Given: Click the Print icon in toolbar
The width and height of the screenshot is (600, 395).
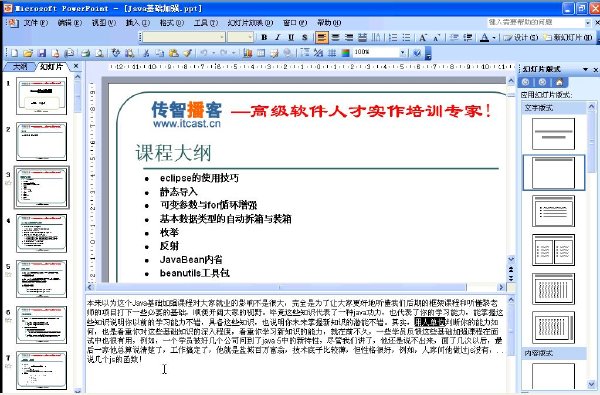Looking at the screenshot, I should click(x=86, y=53).
